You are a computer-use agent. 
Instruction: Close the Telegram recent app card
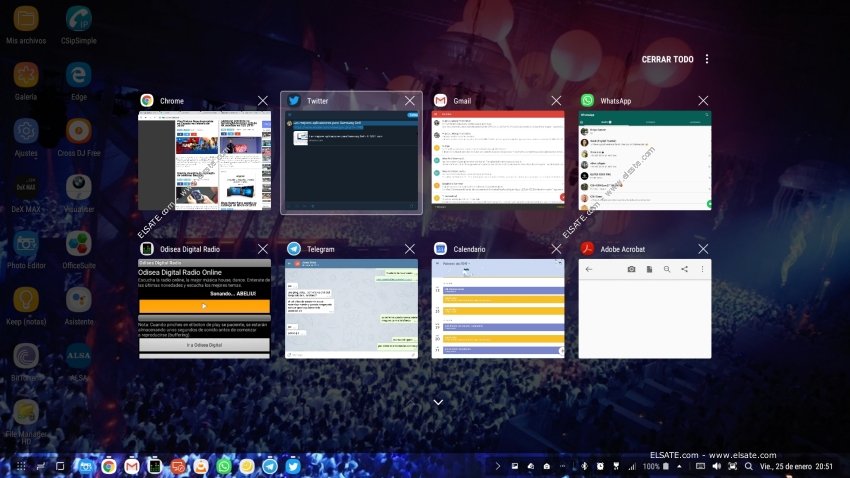(x=410, y=249)
